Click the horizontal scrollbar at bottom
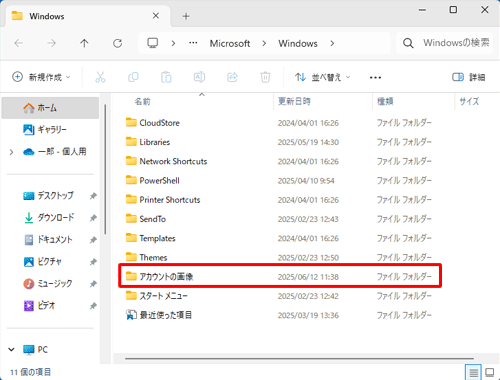 (299, 359)
